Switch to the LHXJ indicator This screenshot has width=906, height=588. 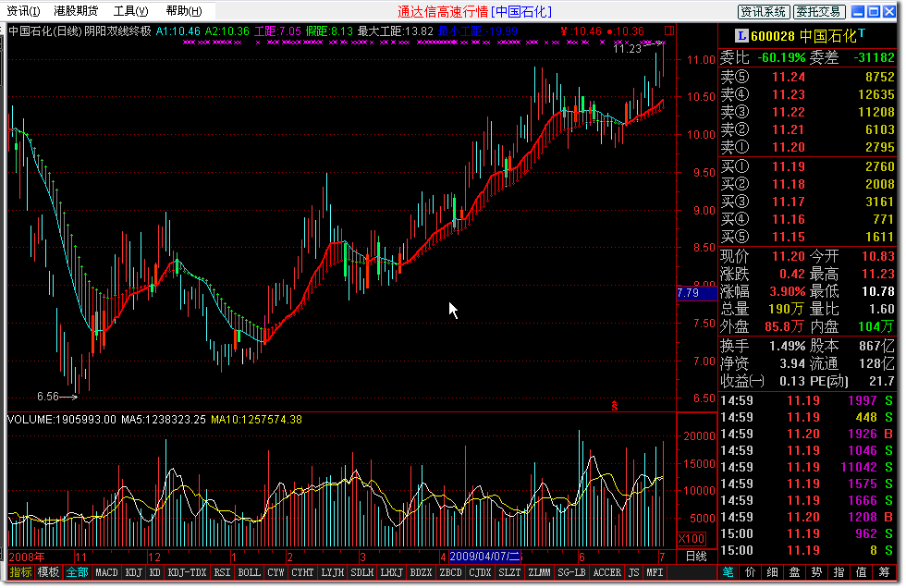tap(391, 572)
